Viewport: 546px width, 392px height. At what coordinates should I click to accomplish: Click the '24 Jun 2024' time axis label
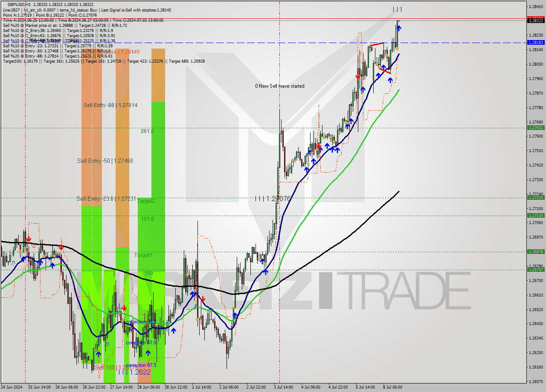[11, 387]
